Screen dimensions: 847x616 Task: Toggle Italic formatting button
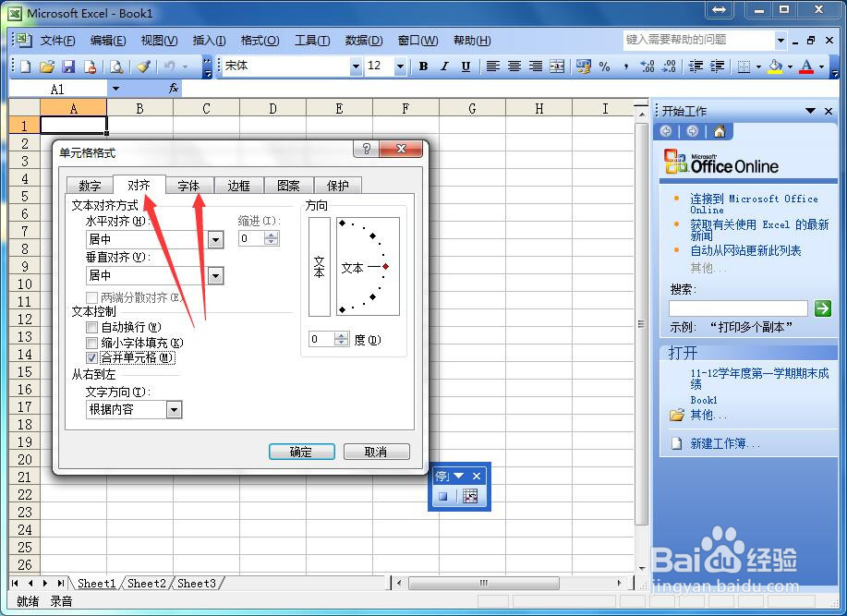coord(444,66)
